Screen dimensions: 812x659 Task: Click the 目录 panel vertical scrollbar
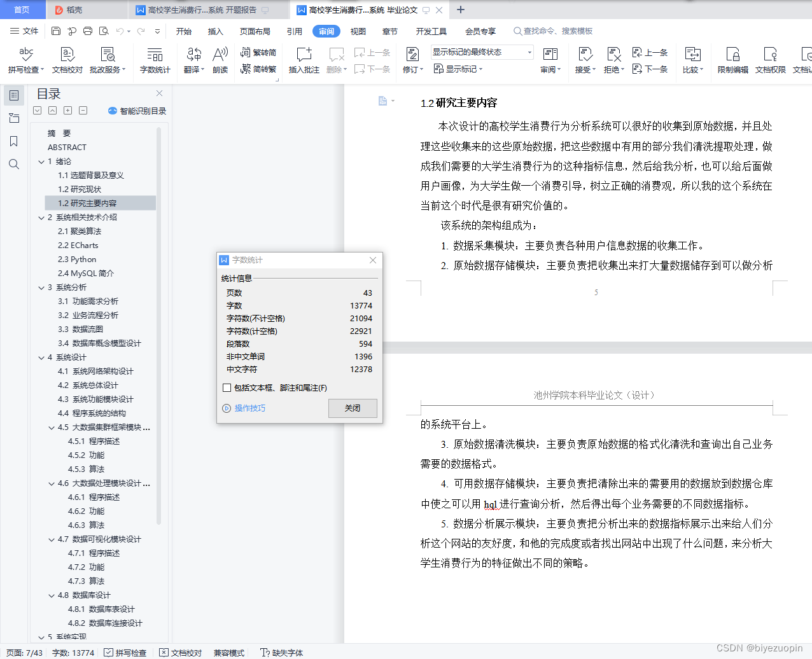[x=158, y=326]
